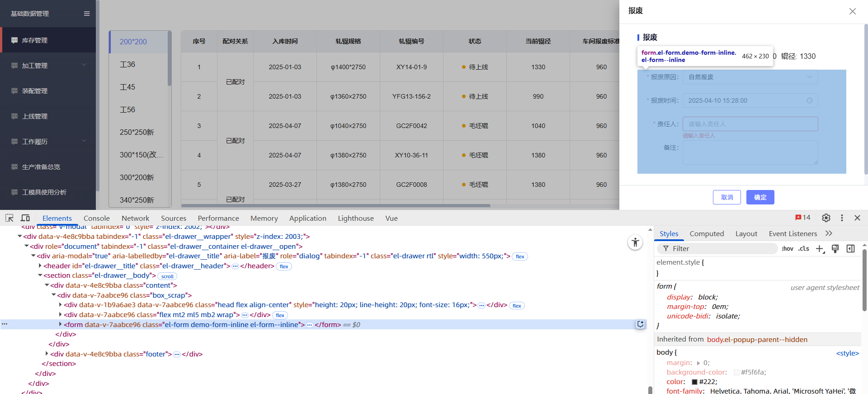Click the XY14-01-9 roller number cell
868x394 pixels.
pyautogui.click(x=411, y=67)
